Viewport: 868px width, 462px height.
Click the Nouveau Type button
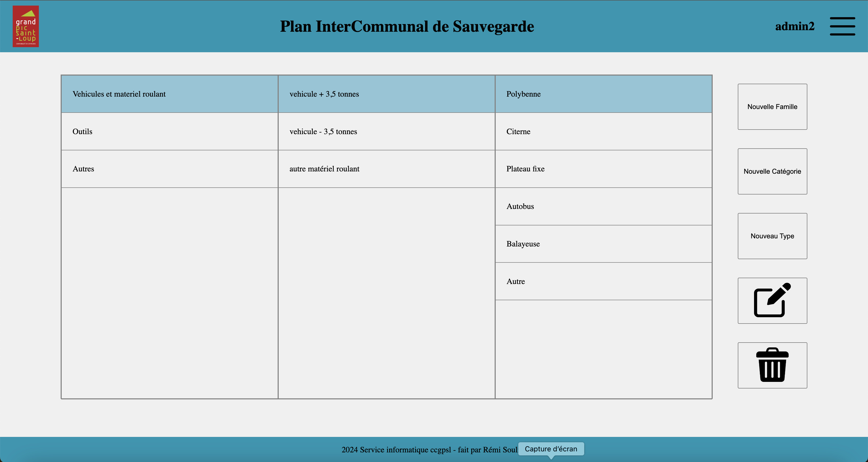pos(772,236)
